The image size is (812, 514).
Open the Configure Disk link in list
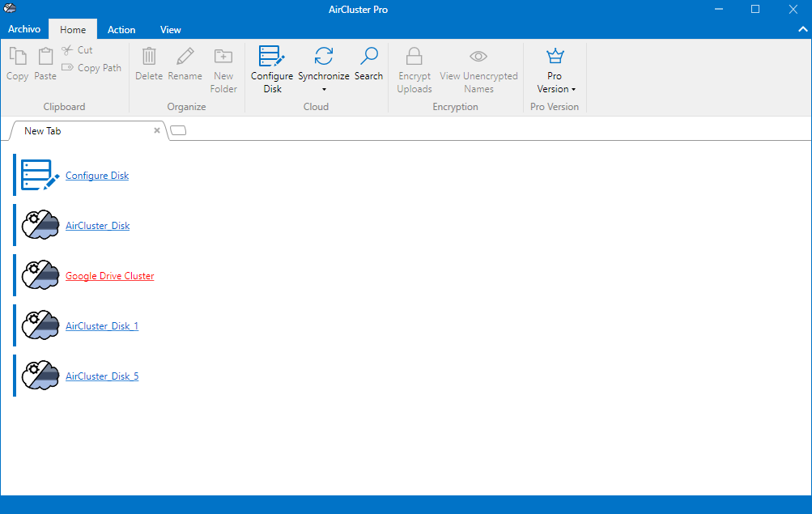coord(97,176)
